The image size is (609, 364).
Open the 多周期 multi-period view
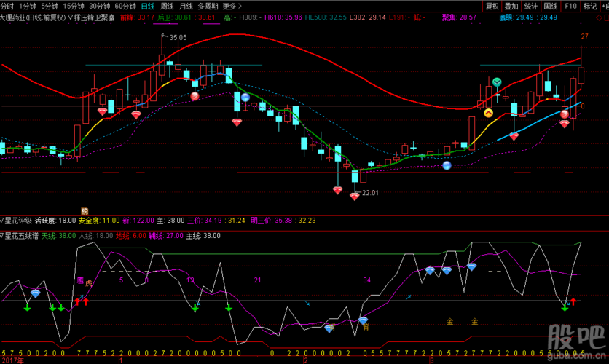click(x=208, y=7)
